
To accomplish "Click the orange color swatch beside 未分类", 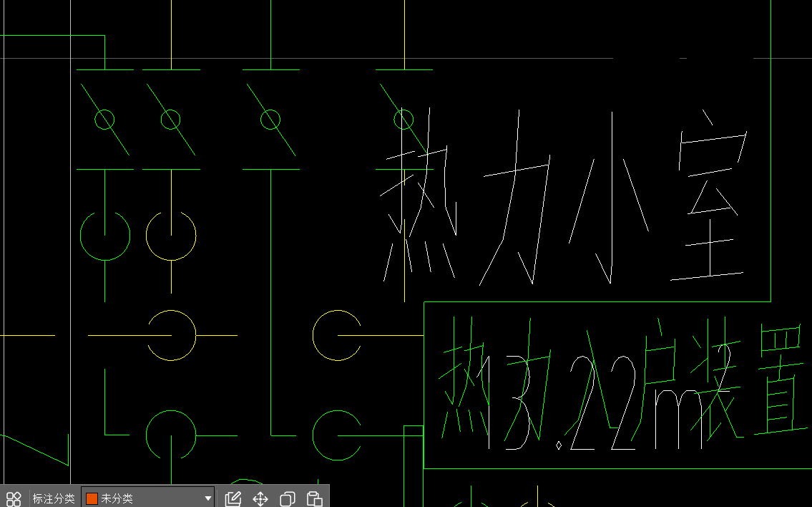I will pos(92,498).
